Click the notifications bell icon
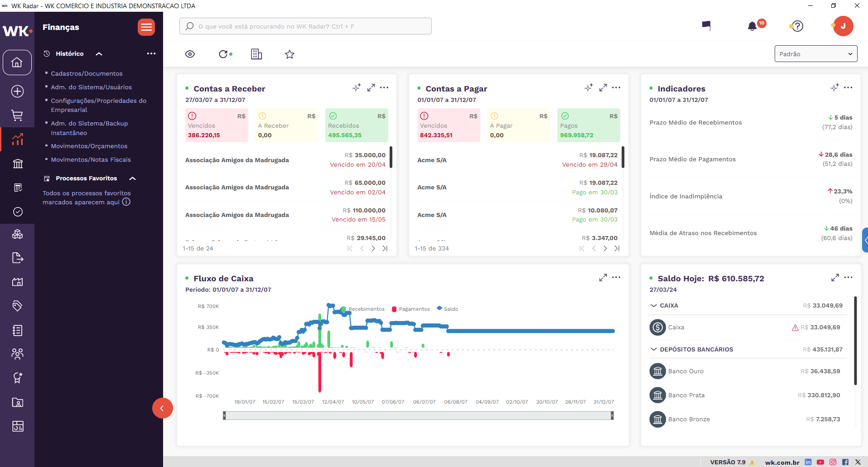This screenshot has height=467, width=868. (x=752, y=26)
